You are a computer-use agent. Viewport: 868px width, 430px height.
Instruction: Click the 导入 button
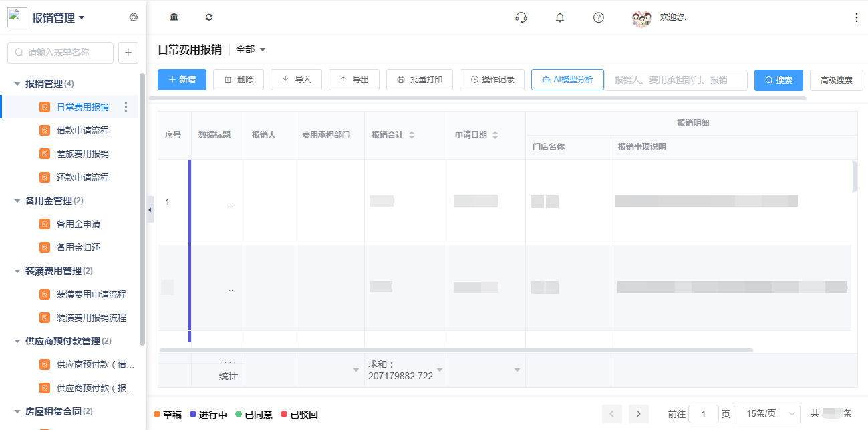[296, 80]
